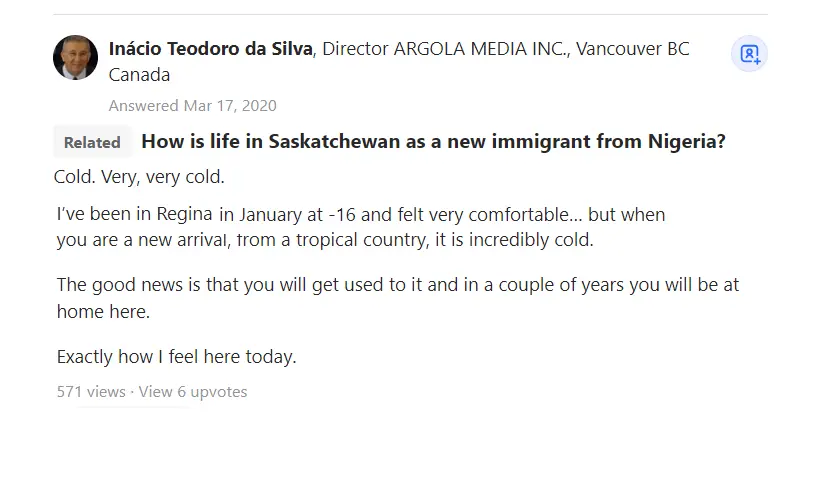Click the Director ARGOLA MEDIA INC. credential text
Image resolution: width=826 pixels, height=487 pixels.
coord(446,48)
